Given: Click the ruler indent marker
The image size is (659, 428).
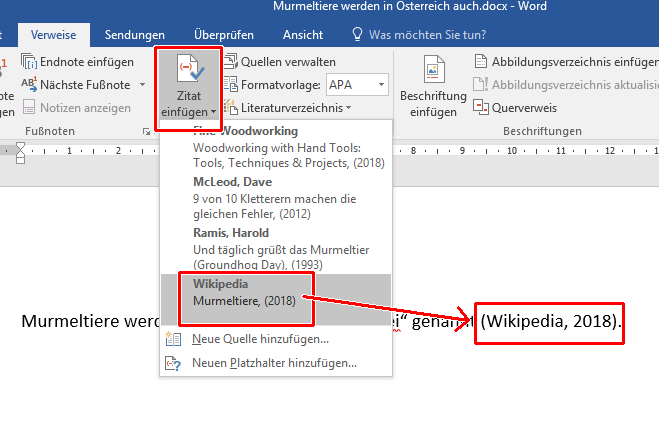Looking at the screenshot, I should (20, 153).
